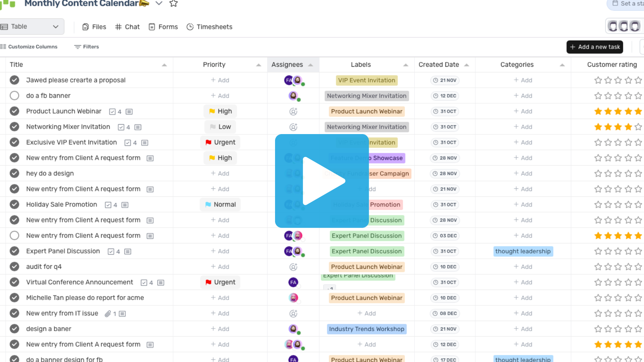The width and height of the screenshot is (644, 362).
Task: Star the Monthly Content Calendar project
Action: (173, 3)
